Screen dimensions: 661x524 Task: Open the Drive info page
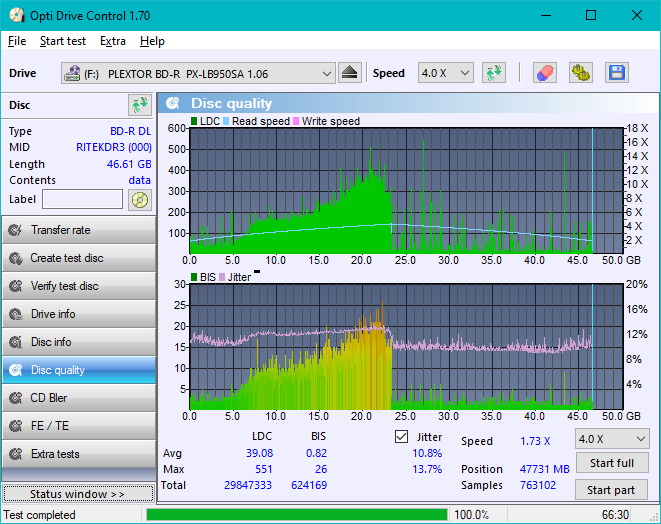79,314
